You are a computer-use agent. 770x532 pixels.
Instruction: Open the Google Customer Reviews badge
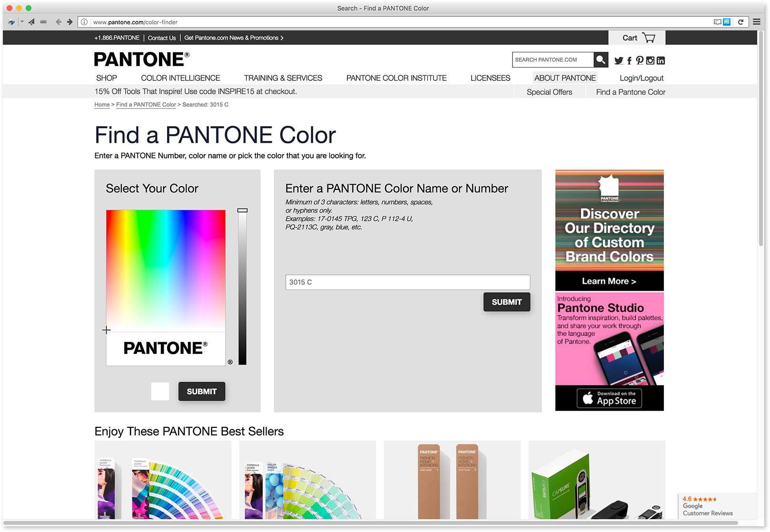pos(717,506)
